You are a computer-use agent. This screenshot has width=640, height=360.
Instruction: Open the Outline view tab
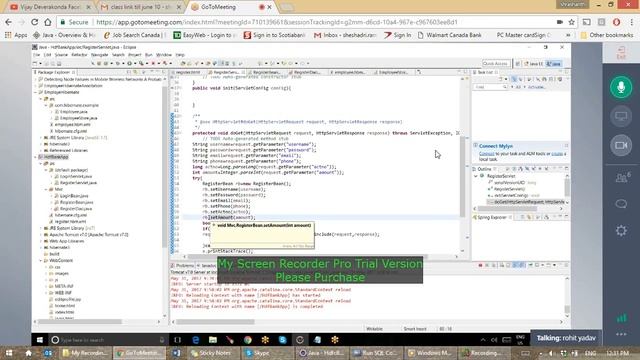click(x=484, y=169)
